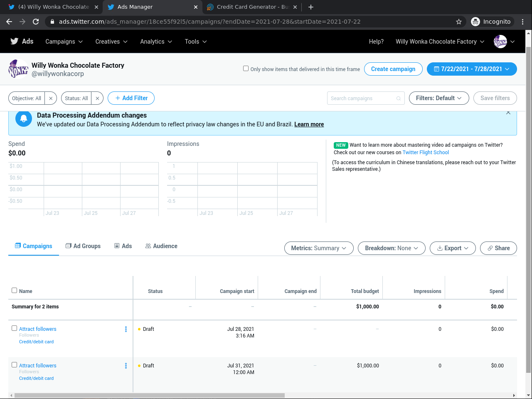
Task: Focus the Search campaigns input field
Action: click(x=366, y=98)
